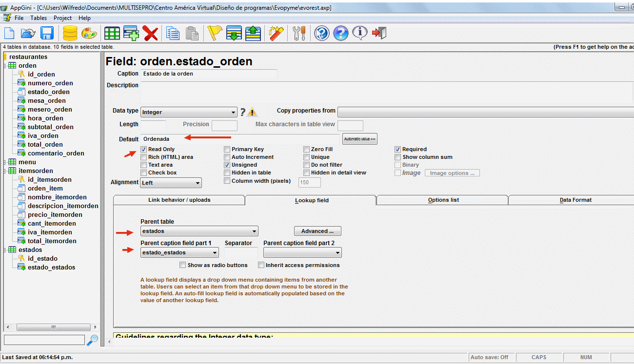Switch to Link behavior / uploads tab
This screenshot has height=364, width=634.
point(179,200)
